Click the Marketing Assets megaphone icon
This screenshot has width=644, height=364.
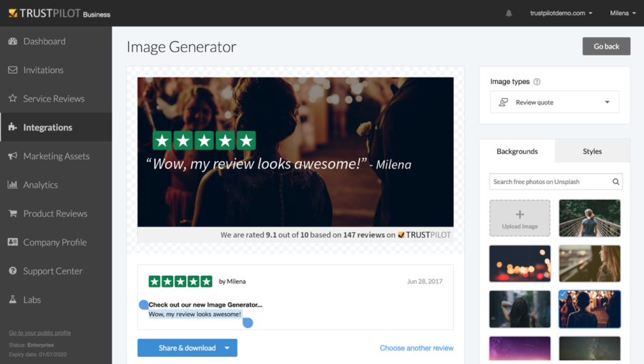[13, 156]
